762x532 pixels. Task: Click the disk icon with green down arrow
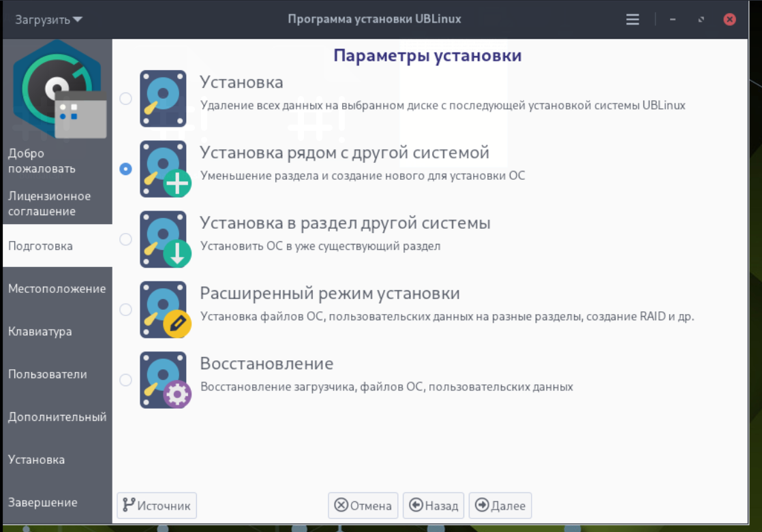(165, 240)
